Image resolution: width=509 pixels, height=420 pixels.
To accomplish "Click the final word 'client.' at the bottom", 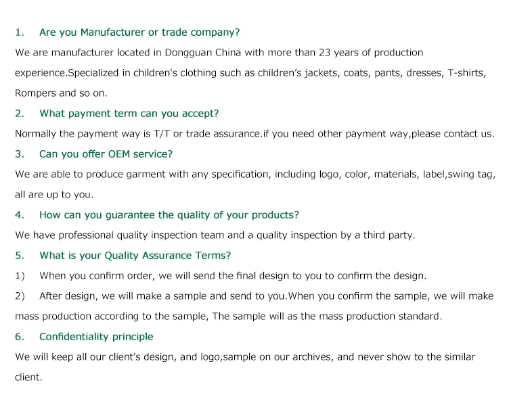I will pyautogui.click(x=28, y=377).
